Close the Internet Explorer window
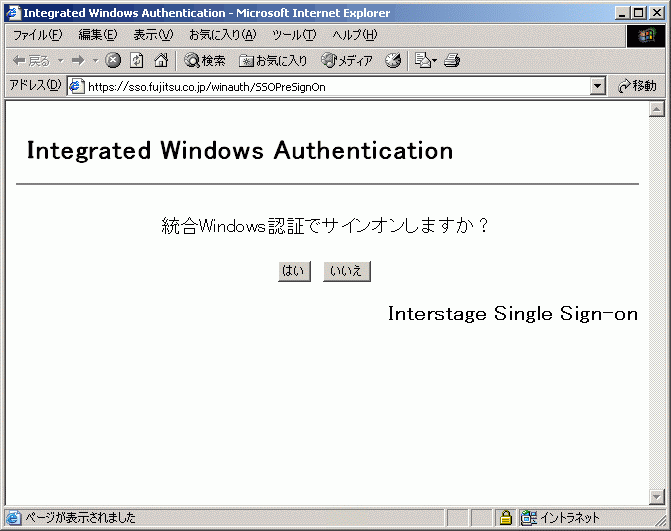The height and width of the screenshot is (531, 671). (657, 13)
